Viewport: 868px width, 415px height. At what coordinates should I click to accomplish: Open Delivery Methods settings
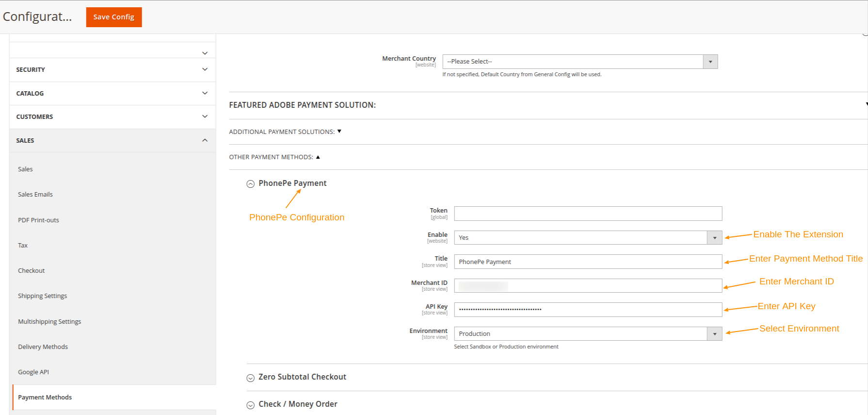click(43, 347)
